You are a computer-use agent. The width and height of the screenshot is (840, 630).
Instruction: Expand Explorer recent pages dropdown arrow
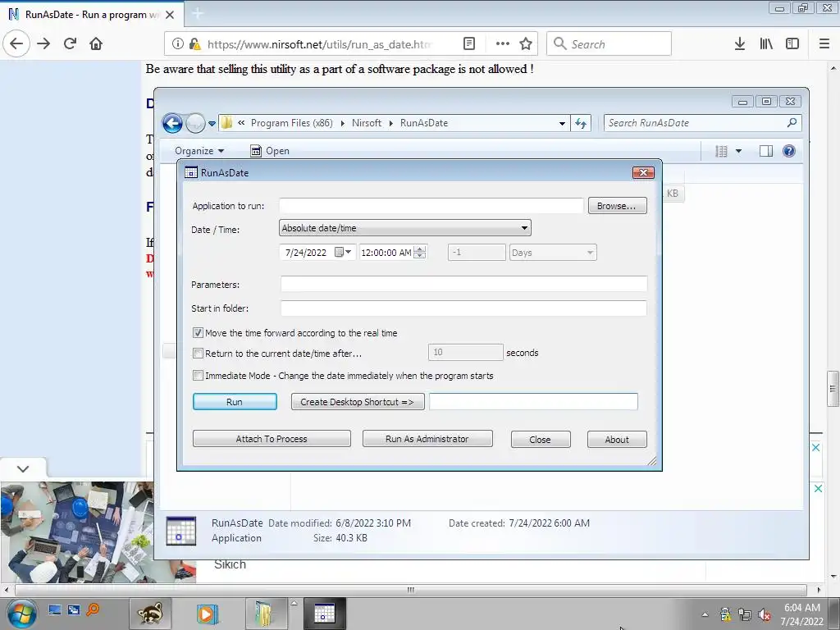coord(212,124)
